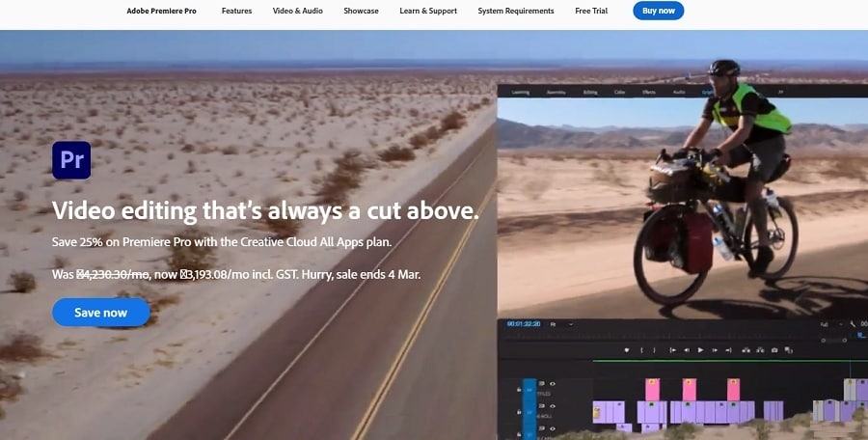Switch to the Color workspace tab
Viewport: 868px width, 440px height.
[x=619, y=92]
